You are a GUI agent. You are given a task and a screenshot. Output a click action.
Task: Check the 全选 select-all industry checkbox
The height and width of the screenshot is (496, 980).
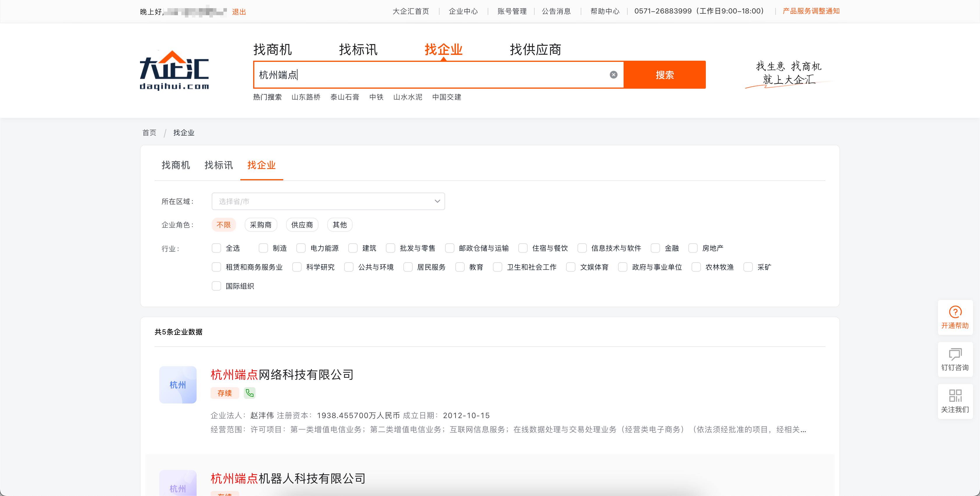click(x=216, y=248)
